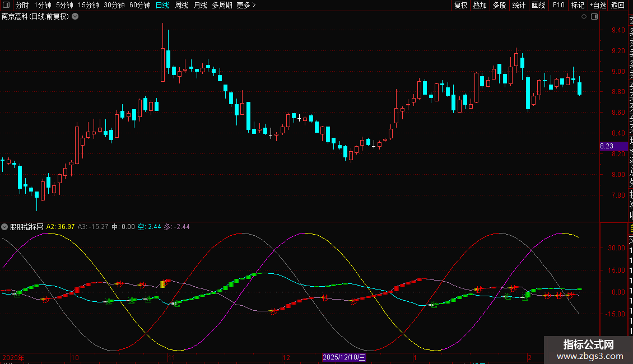Open dropdown next to 南京高科 title

click(75, 17)
